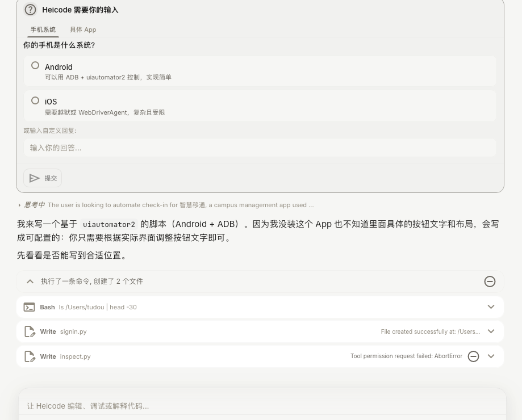Click the Write signin.py file icon
Viewport: 522px width, 420px height.
click(30, 331)
